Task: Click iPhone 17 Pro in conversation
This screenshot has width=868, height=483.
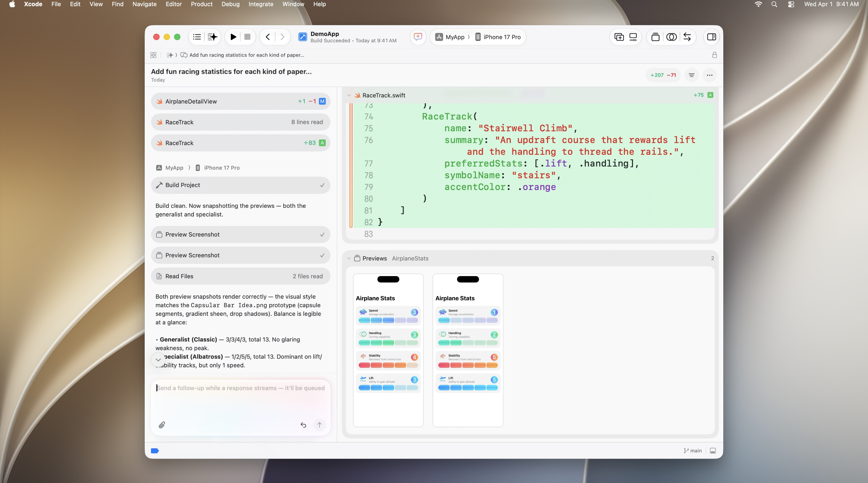Action: click(218, 168)
